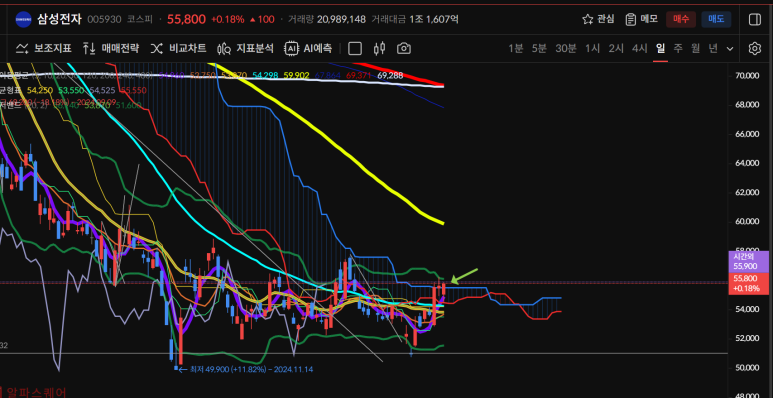
Task: Change chart type with candlestick icon
Action: pos(379,48)
